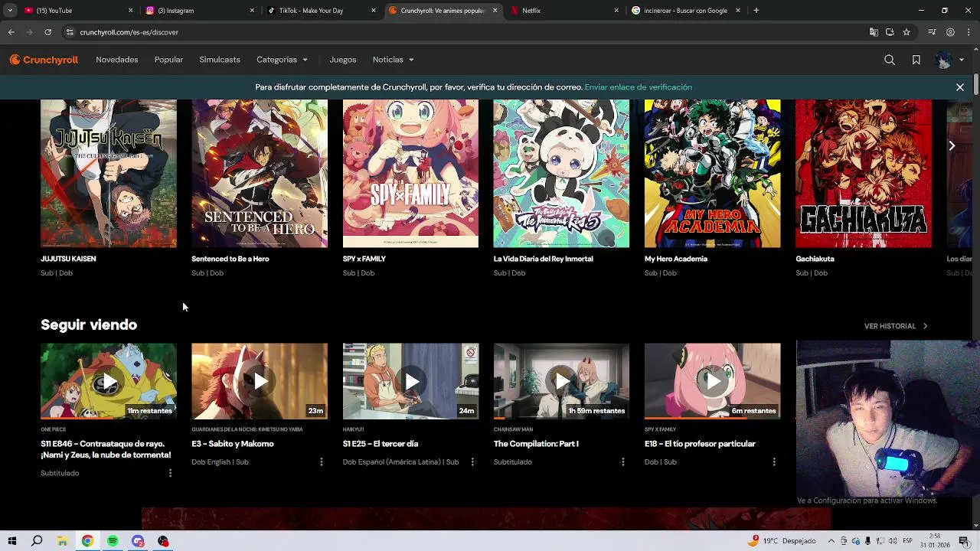Screen dimensions: 980x551
Task: Show hidden system tray icons
Action: (831, 541)
